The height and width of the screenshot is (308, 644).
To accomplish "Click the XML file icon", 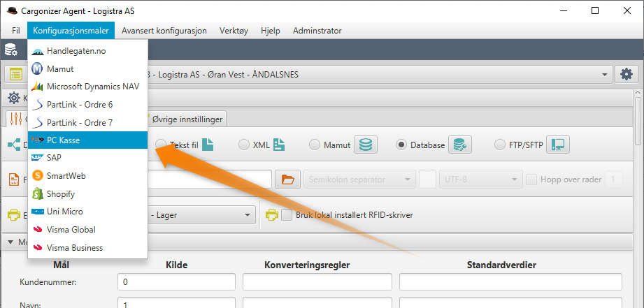I will (x=279, y=145).
